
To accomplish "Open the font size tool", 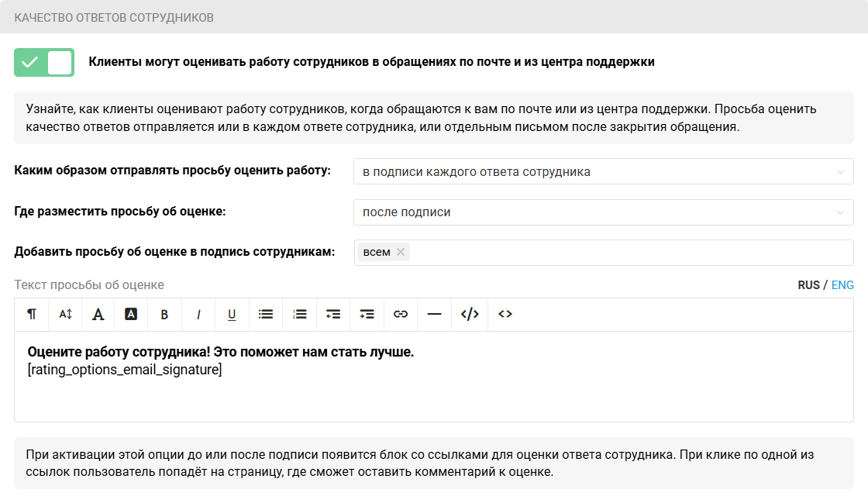I will click(x=65, y=314).
